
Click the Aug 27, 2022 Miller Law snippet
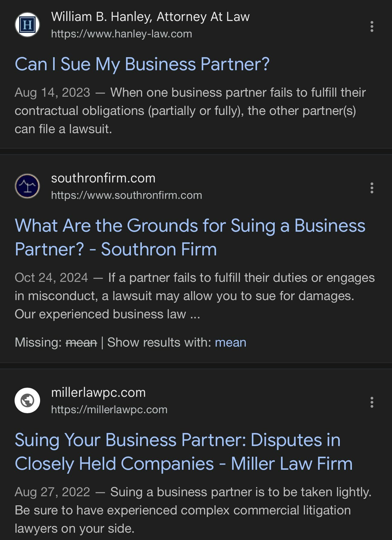pyautogui.click(x=193, y=510)
